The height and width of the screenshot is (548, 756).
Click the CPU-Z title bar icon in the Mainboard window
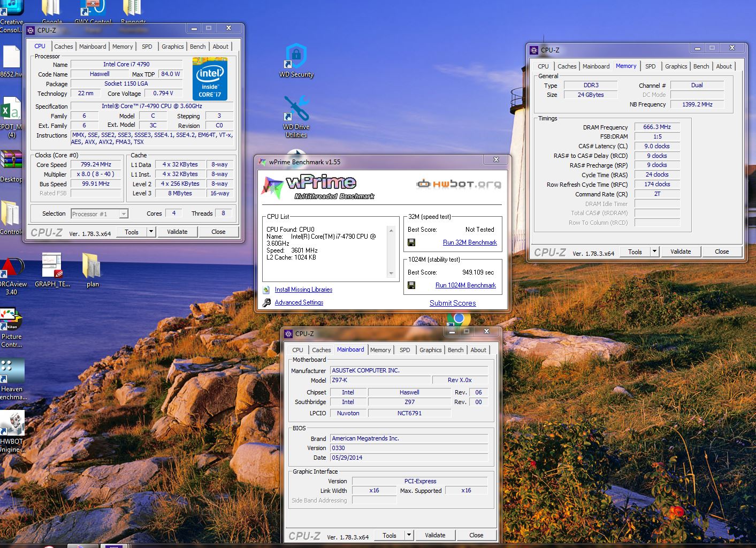288,333
